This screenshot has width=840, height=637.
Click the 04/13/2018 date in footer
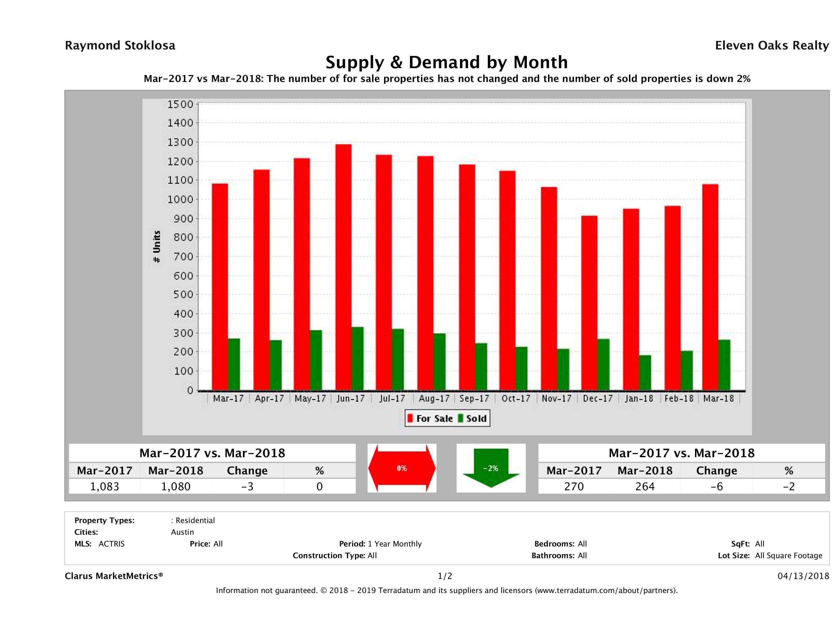click(x=803, y=576)
